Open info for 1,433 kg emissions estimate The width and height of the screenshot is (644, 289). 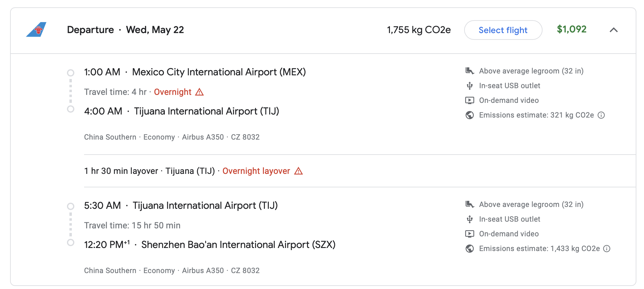[x=607, y=249]
